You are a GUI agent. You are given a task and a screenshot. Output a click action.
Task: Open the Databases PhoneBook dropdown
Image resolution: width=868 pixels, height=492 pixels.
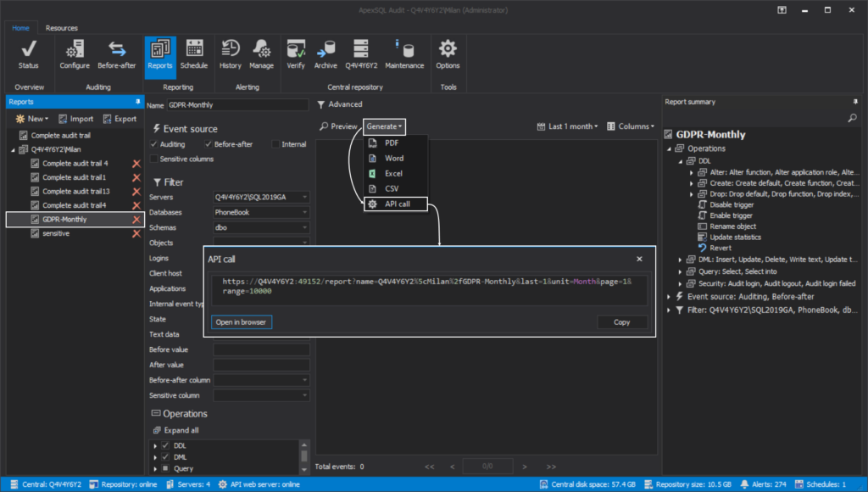261,212
